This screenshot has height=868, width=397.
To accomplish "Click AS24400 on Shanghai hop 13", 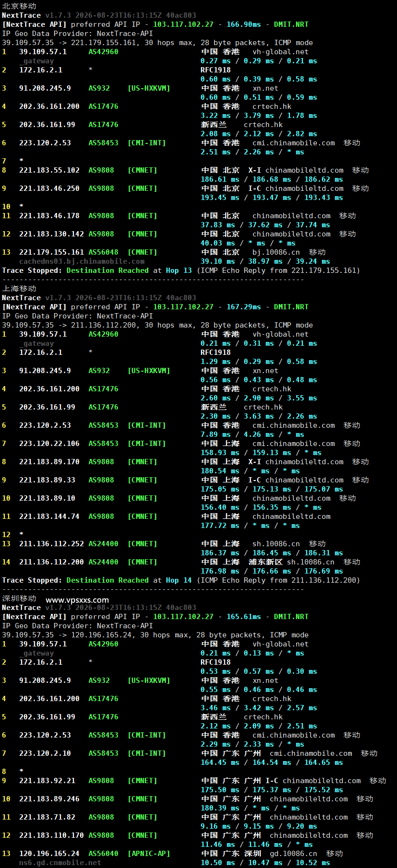I will 103,544.
